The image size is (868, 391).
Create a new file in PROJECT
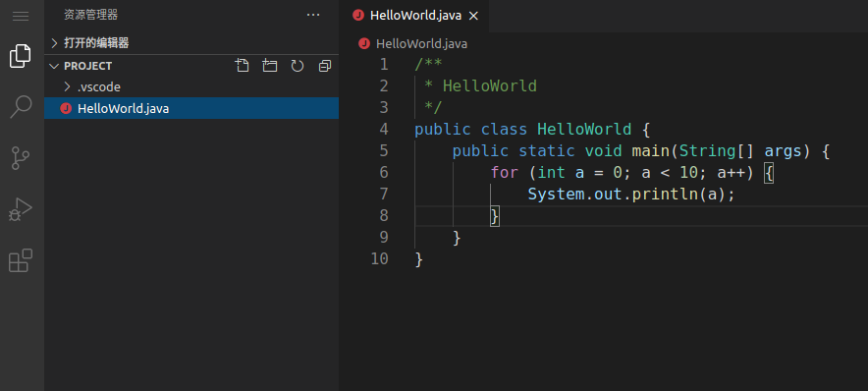pyautogui.click(x=242, y=66)
